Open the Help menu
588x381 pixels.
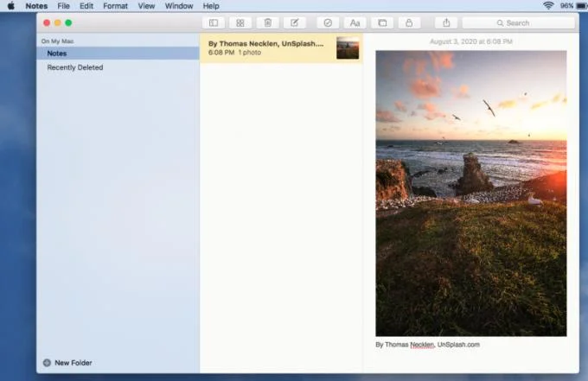coord(211,6)
